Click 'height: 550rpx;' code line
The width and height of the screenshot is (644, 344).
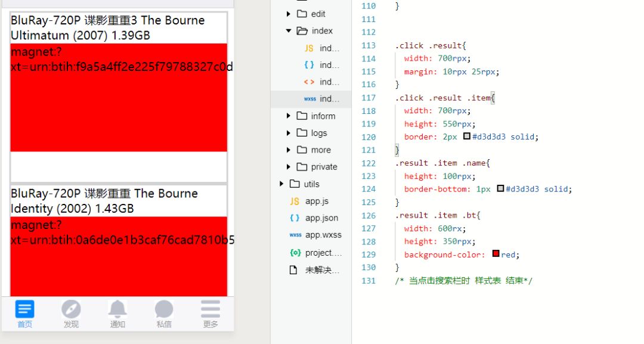(x=440, y=124)
